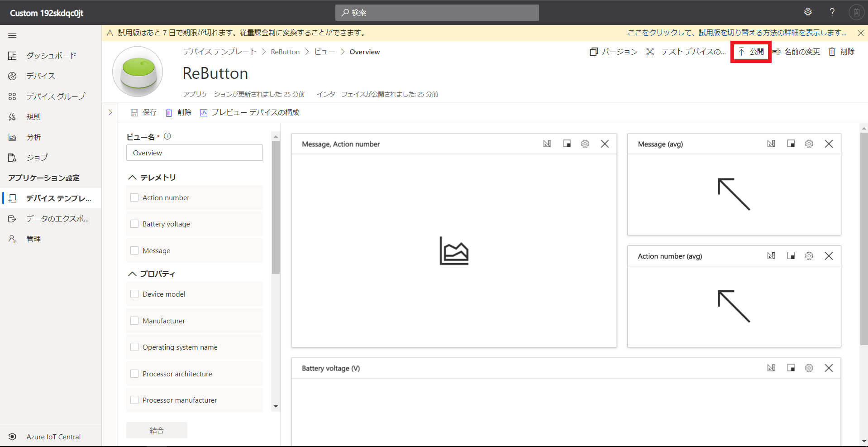Tick the Device model property checkbox
The width and height of the screenshot is (868, 447).
coord(134,294)
